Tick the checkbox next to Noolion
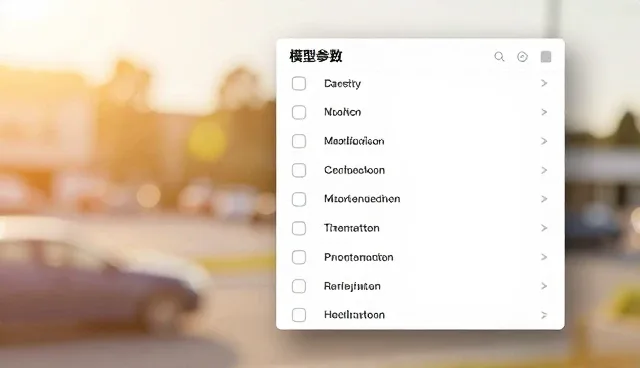The height and width of the screenshot is (368, 640). coord(299,112)
